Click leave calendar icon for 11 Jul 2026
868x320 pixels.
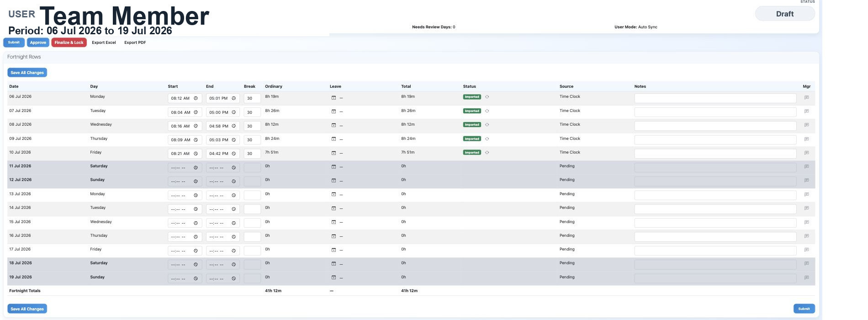[x=333, y=167]
